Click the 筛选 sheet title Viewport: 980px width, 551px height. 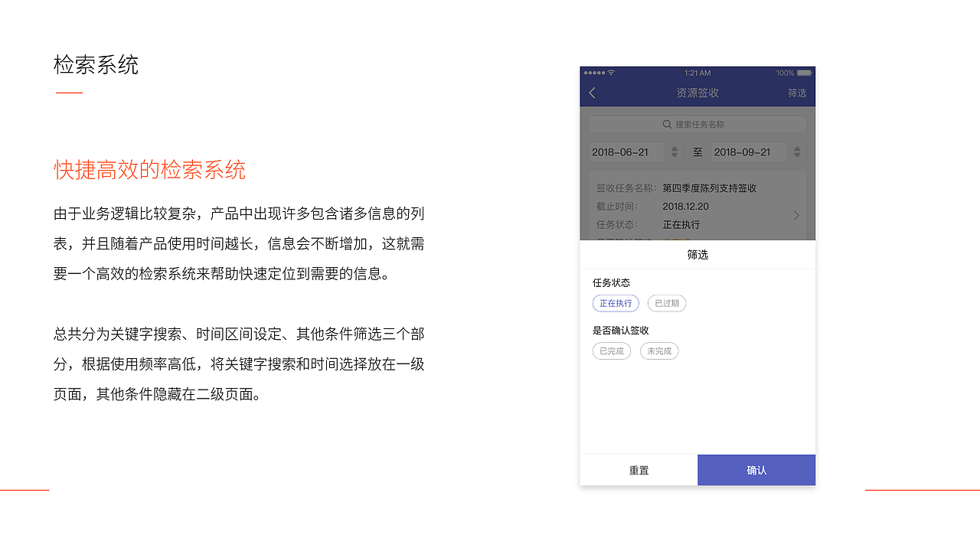pos(697,255)
